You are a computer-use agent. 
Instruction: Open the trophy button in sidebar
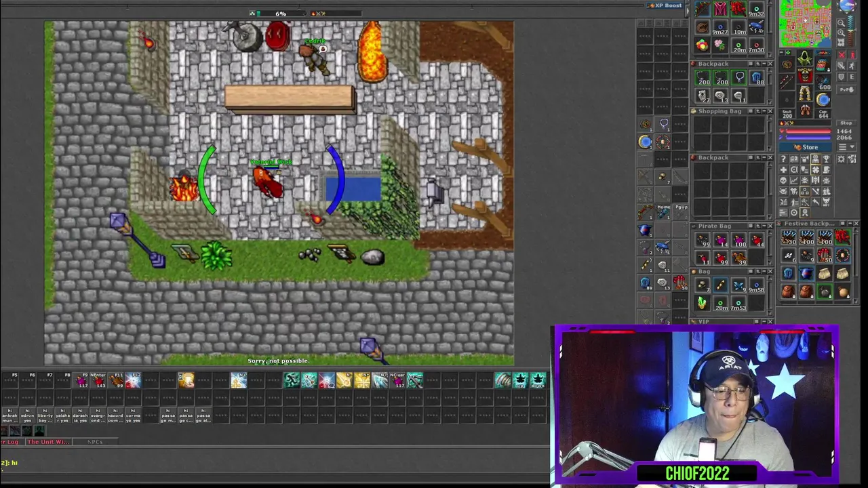pos(827,159)
